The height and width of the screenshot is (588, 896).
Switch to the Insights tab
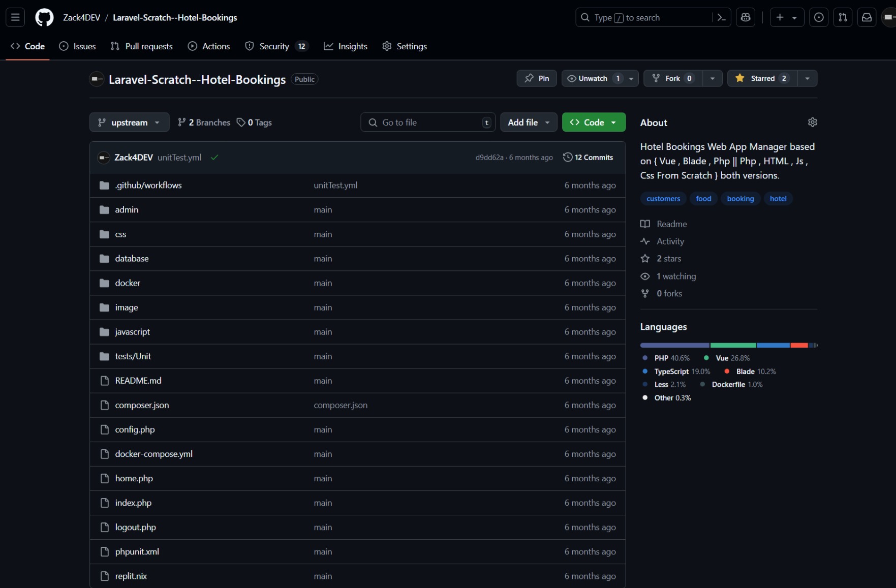(346, 46)
